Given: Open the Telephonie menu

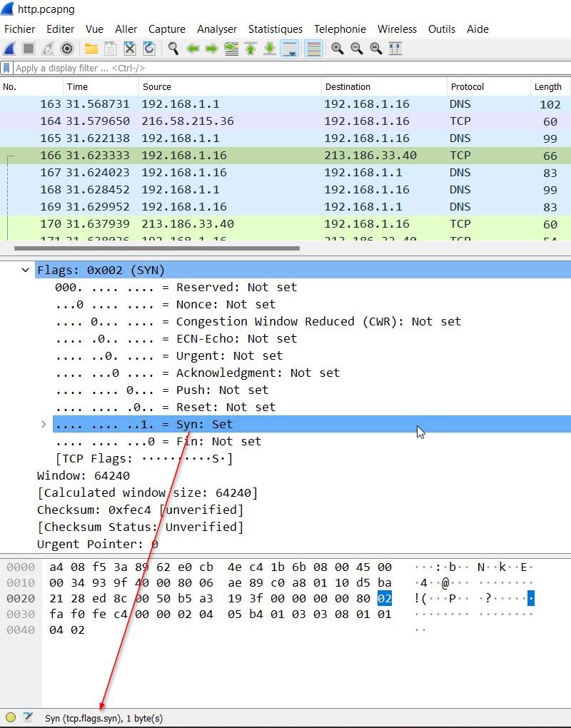Looking at the screenshot, I should coord(340,29).
